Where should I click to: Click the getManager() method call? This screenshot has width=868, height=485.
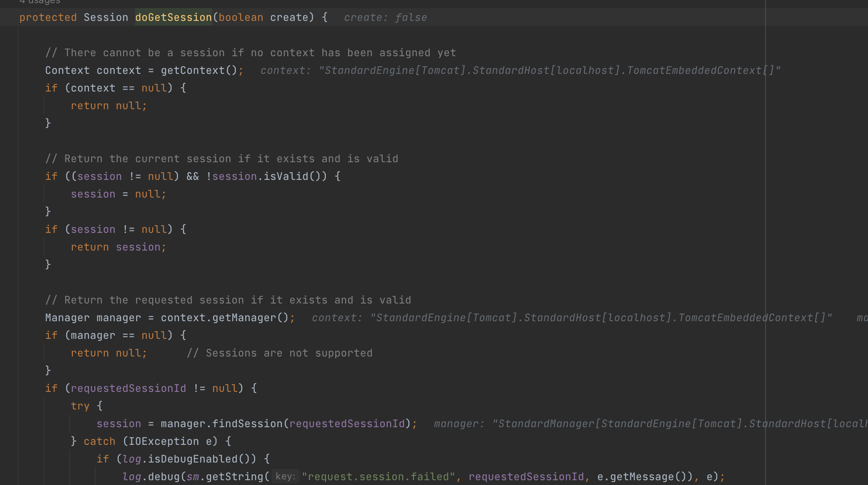pyautogui.click(x=250, y=318)
